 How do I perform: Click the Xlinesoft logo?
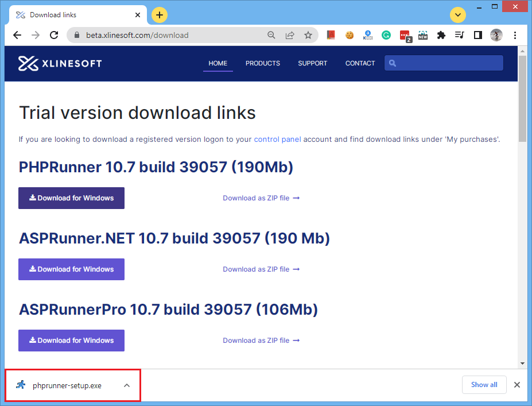60,64
